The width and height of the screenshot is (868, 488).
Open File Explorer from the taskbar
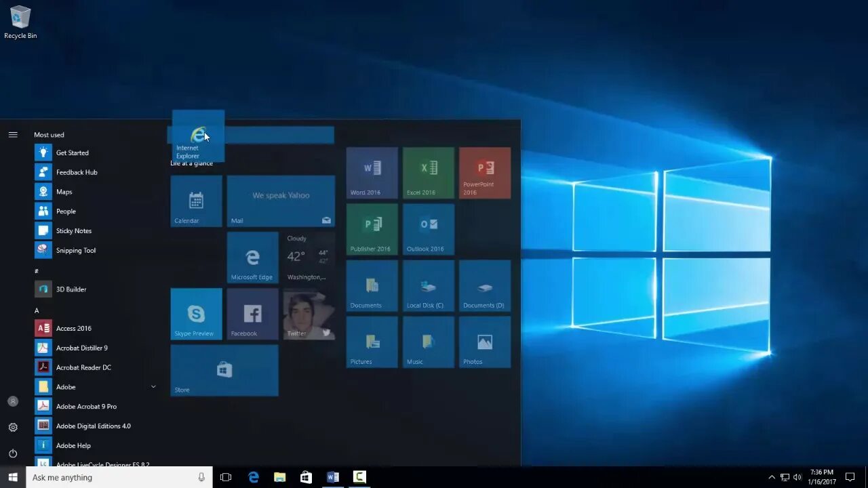click(279, 477)
